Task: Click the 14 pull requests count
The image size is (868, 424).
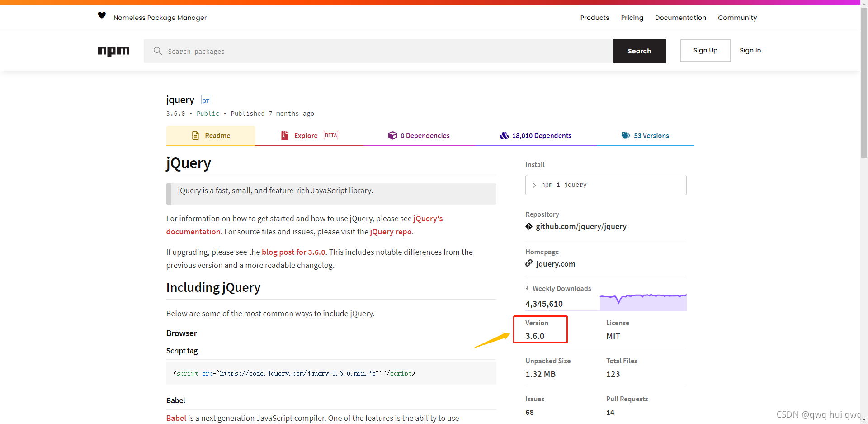Action: [610, 412]
